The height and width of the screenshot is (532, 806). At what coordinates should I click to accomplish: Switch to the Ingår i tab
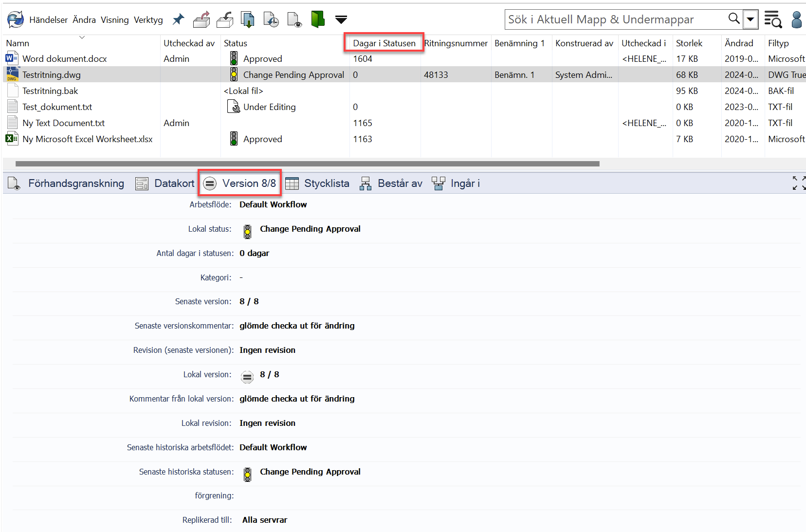[x=456, y=183]
